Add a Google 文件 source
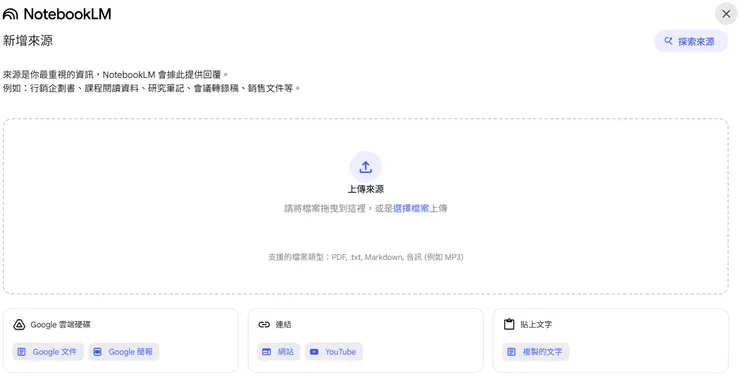This screenshot has height=386, width=740. point(48,352)
